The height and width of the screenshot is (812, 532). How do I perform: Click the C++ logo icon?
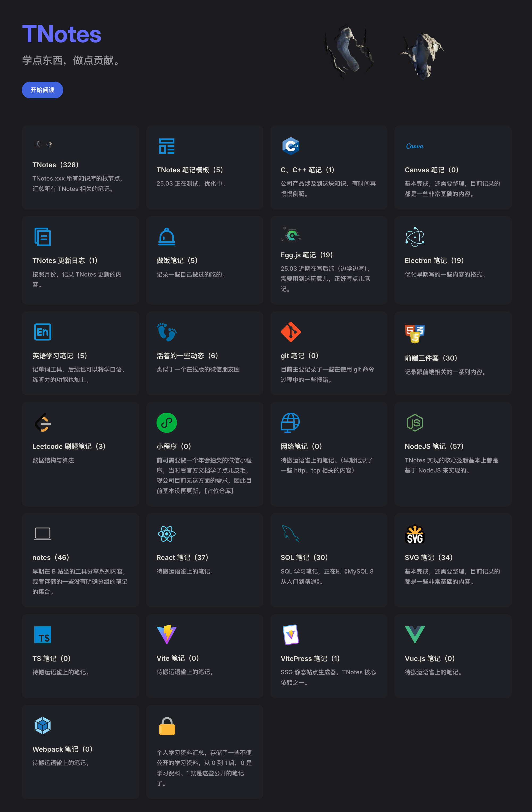click(290, 146)
